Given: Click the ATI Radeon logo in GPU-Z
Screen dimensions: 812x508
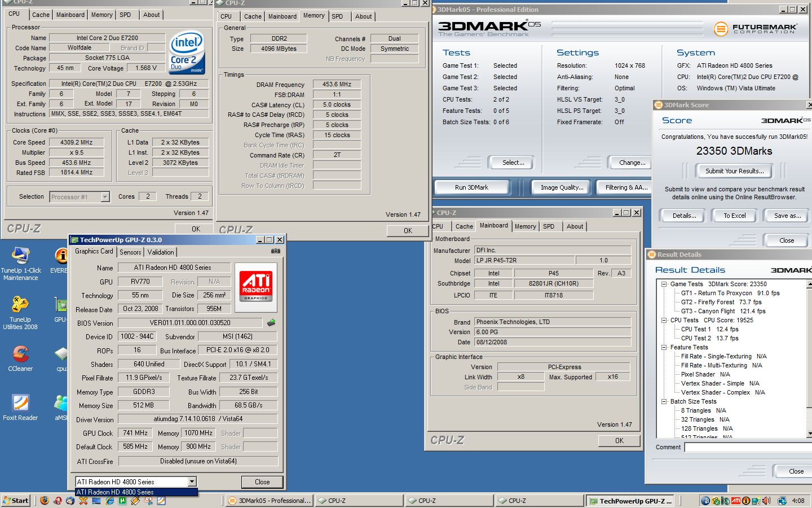Looking at the screenshot, I should (255, 287).
